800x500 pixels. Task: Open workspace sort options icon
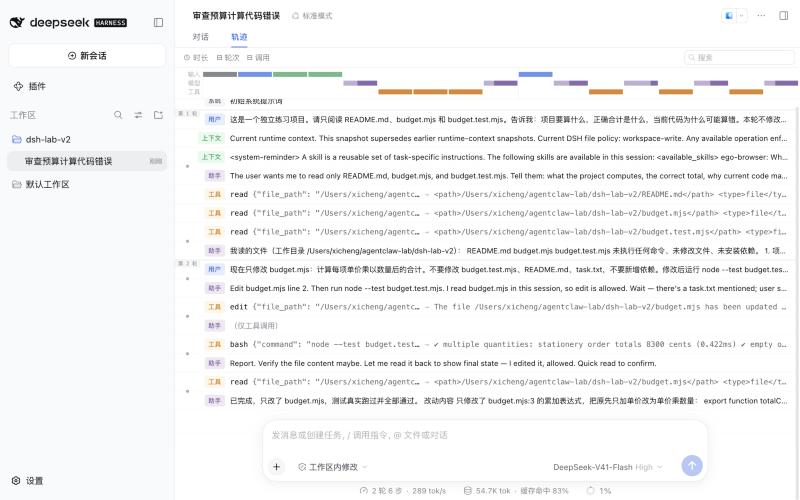coord(138,115)
